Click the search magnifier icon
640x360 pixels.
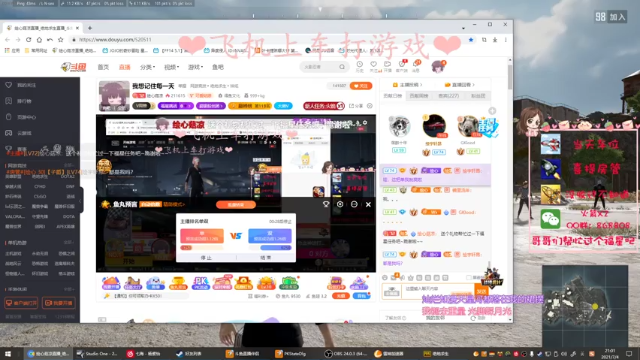pyautogui.click(x=342, y=67)
